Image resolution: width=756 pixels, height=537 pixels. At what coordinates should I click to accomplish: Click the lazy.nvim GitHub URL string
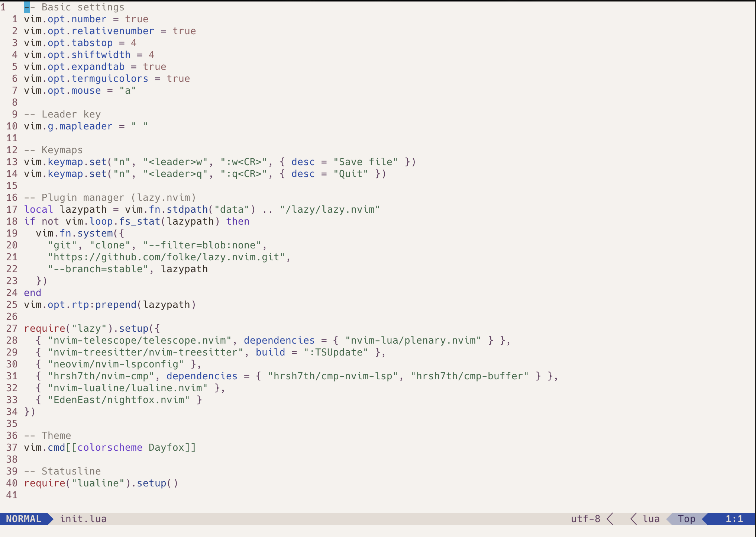166,257
